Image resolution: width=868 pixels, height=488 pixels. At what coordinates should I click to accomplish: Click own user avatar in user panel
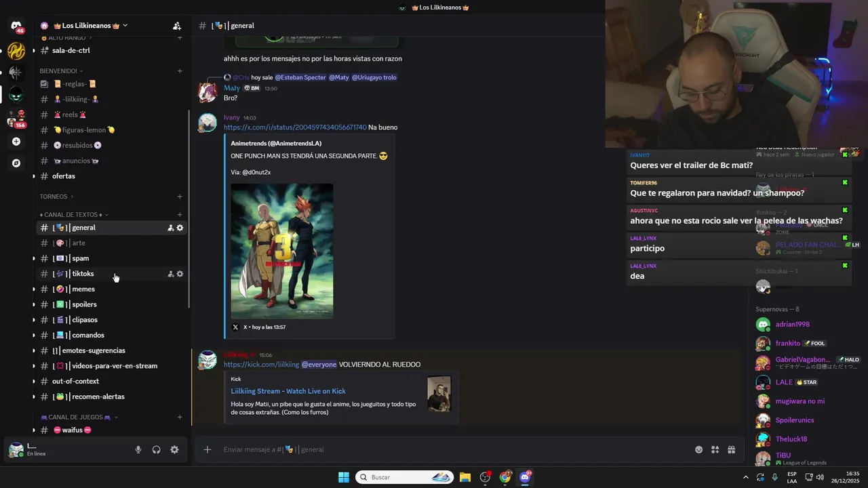click(x=16, y=449)
